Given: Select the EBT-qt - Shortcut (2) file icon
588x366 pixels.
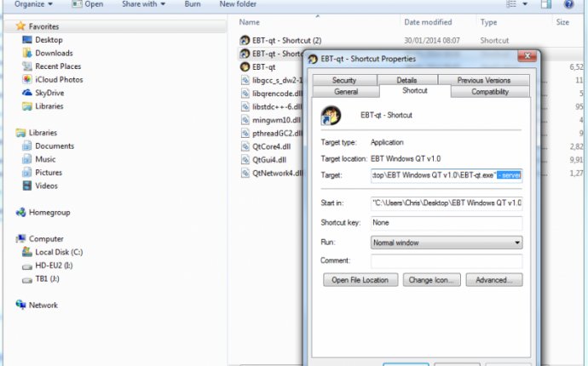Looking at the screenshot, I should (245, 40).
